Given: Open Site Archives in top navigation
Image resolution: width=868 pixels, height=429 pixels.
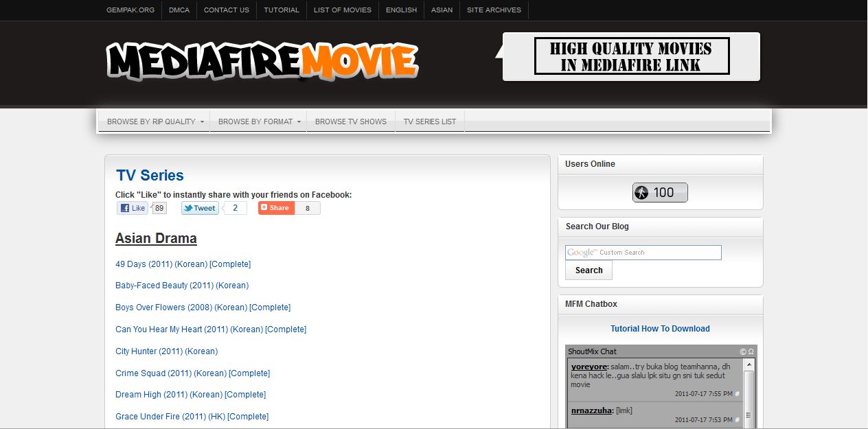Looking at the screenshot, I should (x=494, y=10).
